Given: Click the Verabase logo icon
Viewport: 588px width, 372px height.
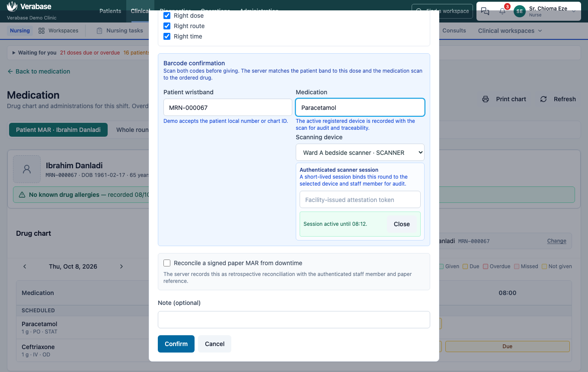Looking at the screenshot, I should pos(13,6).
